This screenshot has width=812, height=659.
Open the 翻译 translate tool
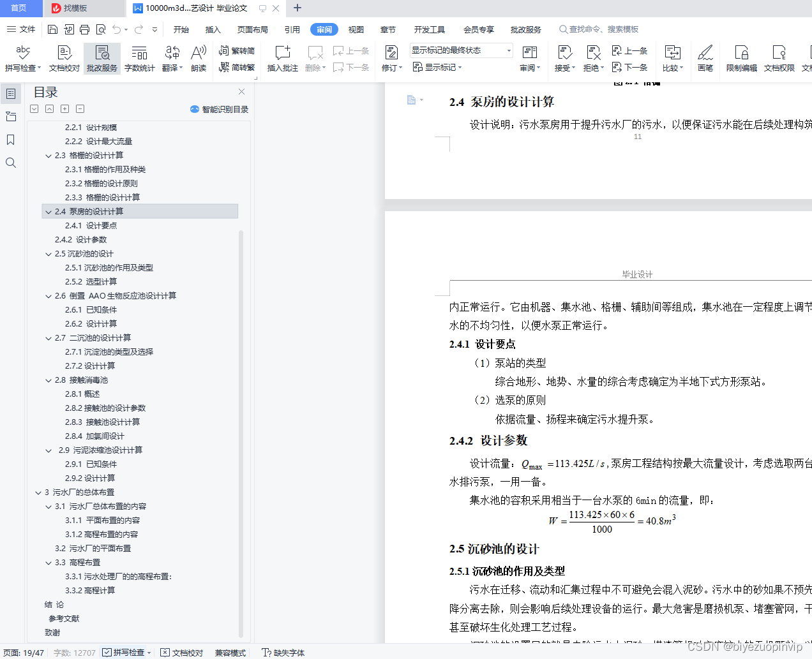pyautogui.click(x=172, y=58)
